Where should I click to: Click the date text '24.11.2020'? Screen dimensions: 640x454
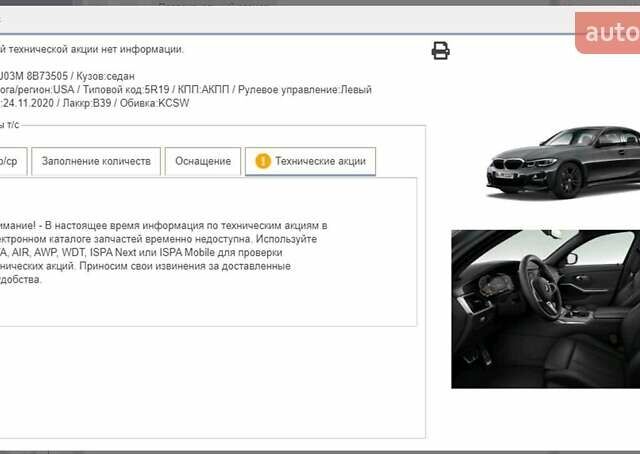tap(28, 103)
